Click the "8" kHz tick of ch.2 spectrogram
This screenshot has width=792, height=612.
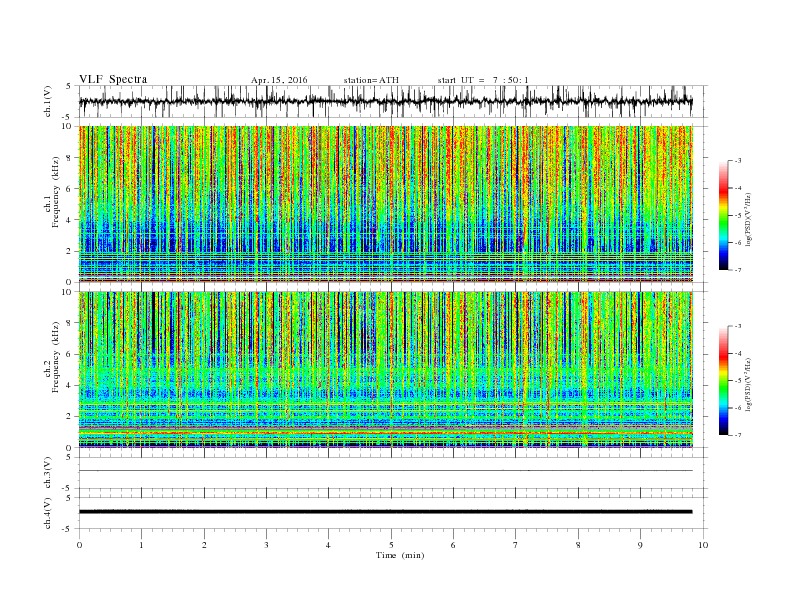point(70,323)
